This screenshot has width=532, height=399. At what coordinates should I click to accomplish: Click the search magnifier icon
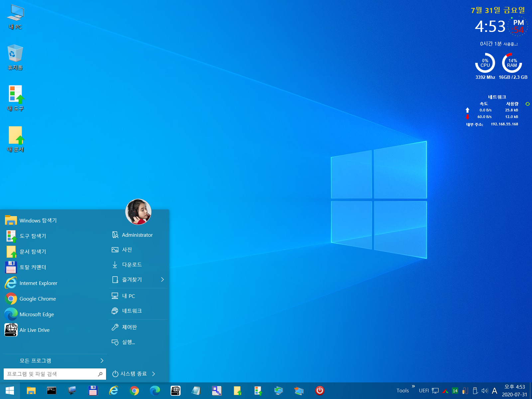100,374
